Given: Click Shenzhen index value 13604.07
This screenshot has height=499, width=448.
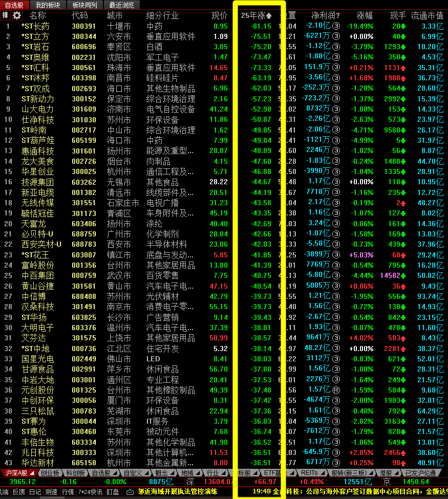Looking at the screenshot, I should tap(219, 482).
